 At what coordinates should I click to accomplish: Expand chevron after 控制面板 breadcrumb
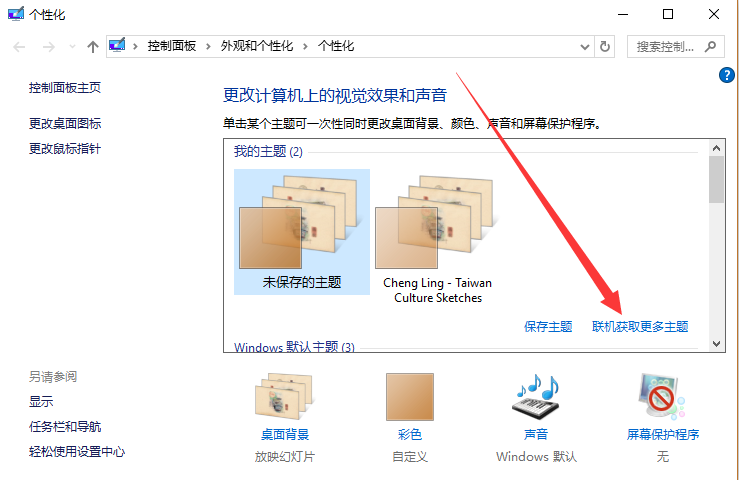208,46
